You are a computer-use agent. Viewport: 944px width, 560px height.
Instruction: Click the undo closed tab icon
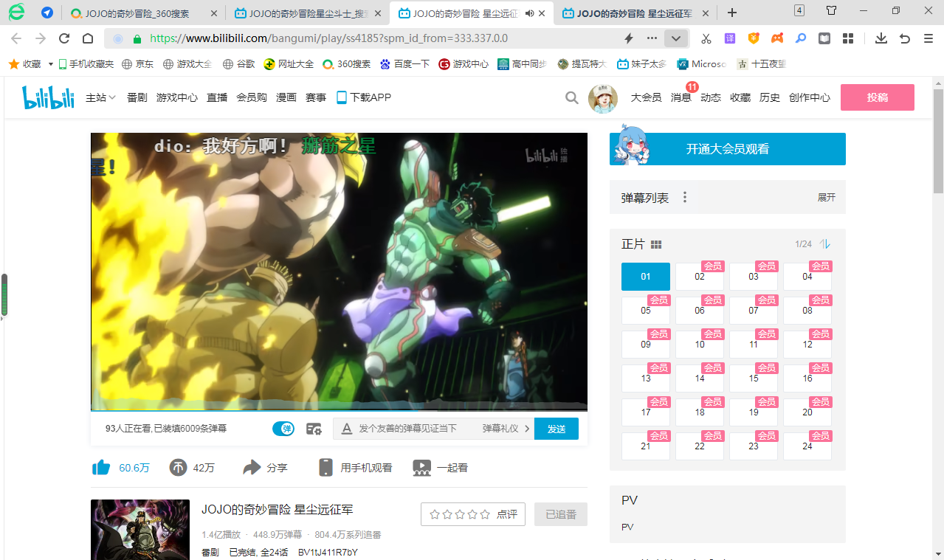click(x=905, y=38)
